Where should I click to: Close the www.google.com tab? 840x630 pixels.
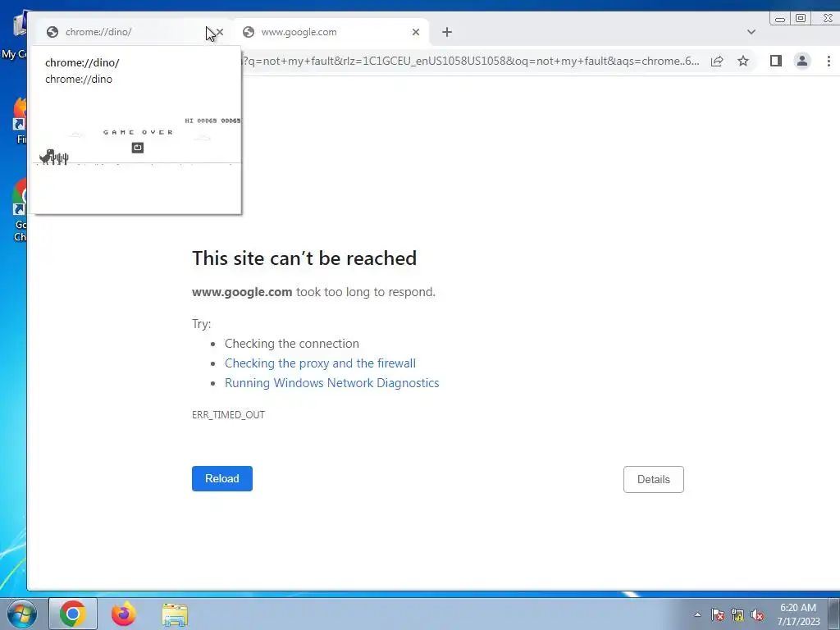point(416,32)
